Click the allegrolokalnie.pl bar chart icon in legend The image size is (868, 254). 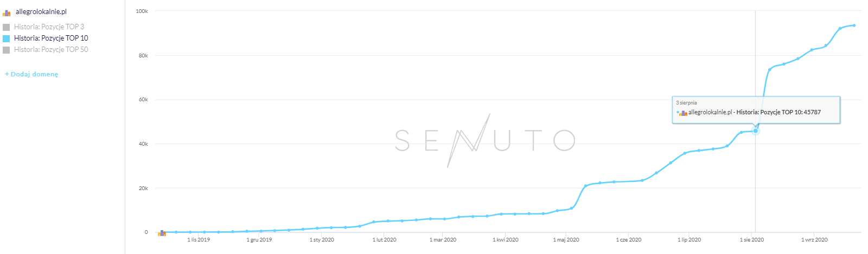(7, 12)
